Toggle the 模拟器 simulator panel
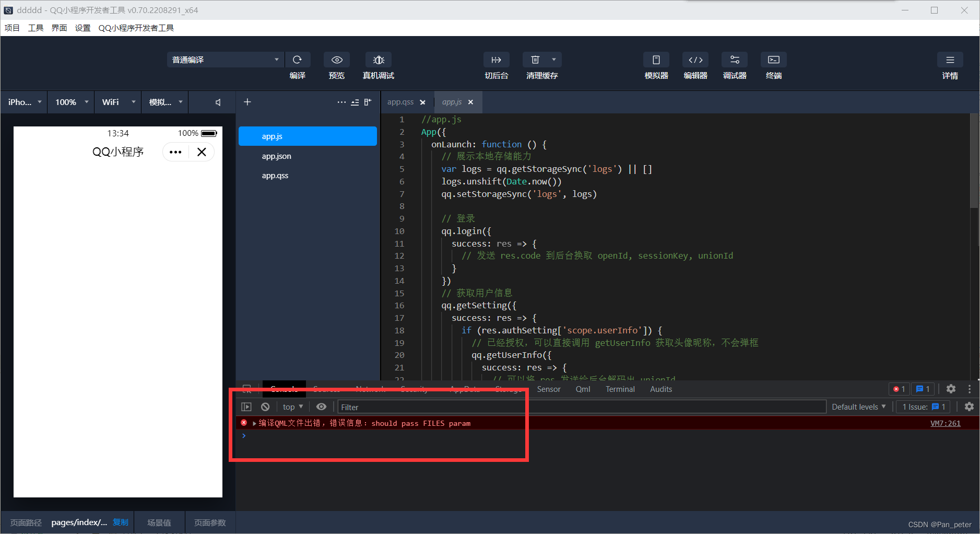Viewport: 980px width, 534px height. (656, 60)
